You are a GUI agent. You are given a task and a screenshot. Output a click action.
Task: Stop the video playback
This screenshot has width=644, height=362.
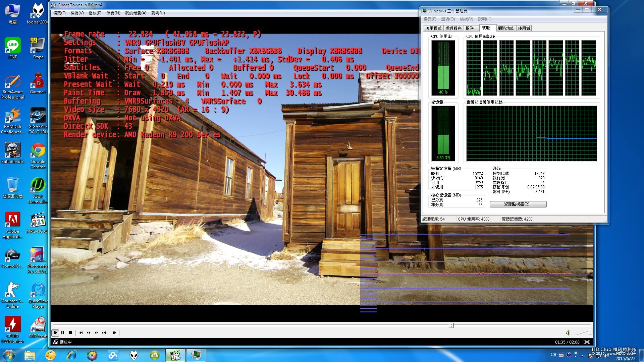tap(70, 333)
